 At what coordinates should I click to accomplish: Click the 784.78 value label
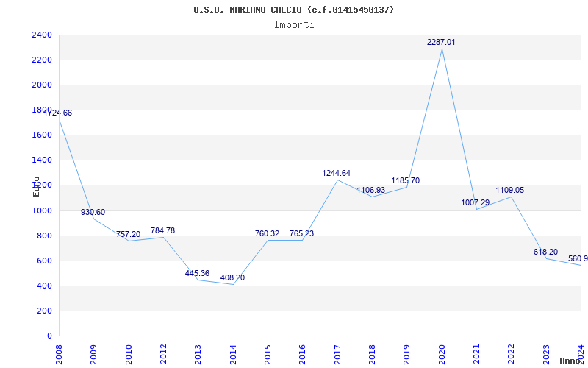(x=162, y=230)
